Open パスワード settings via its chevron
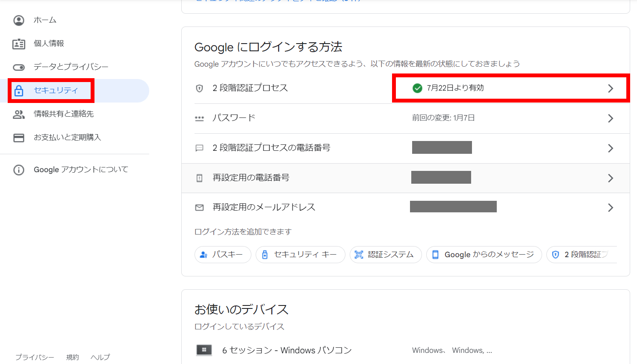The height and width of the screenshot is (364, 637). (610, 118)
